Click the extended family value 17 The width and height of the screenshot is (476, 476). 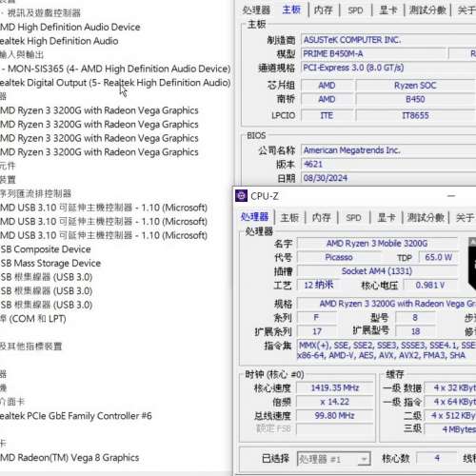[x=317, y=331]
